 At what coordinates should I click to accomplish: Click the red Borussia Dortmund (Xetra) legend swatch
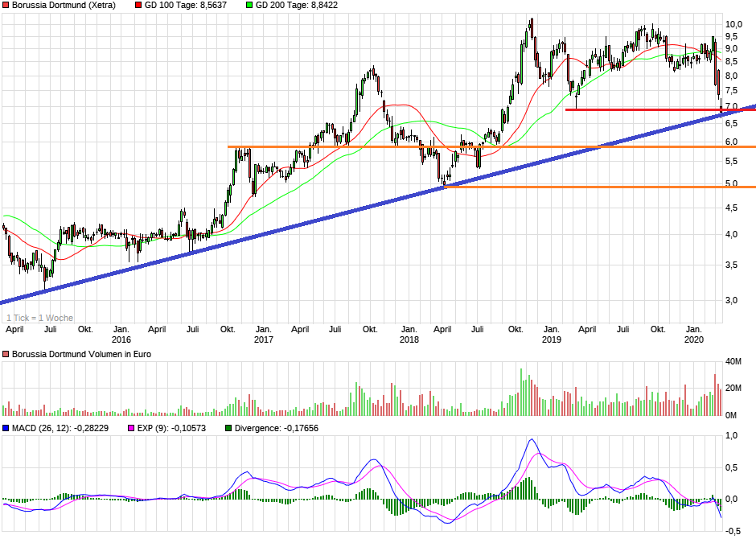click(x=6, y=6)
